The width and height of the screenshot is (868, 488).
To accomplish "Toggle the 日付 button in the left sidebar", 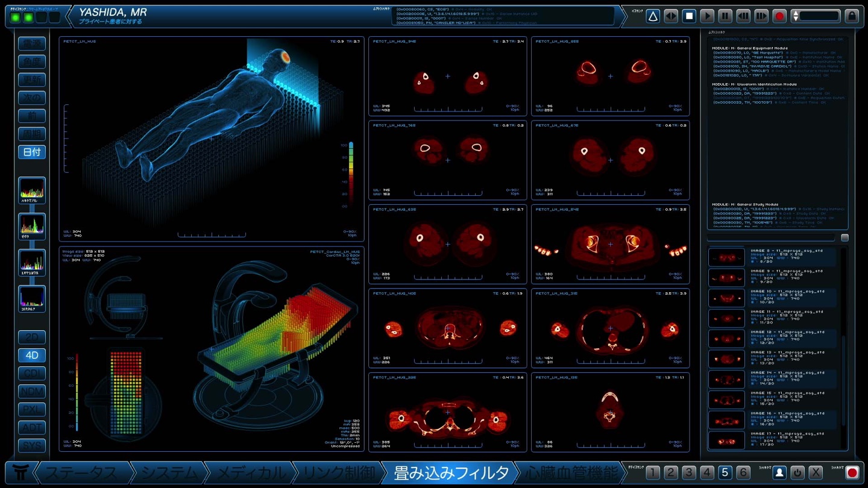I will [x=31, y=152].
